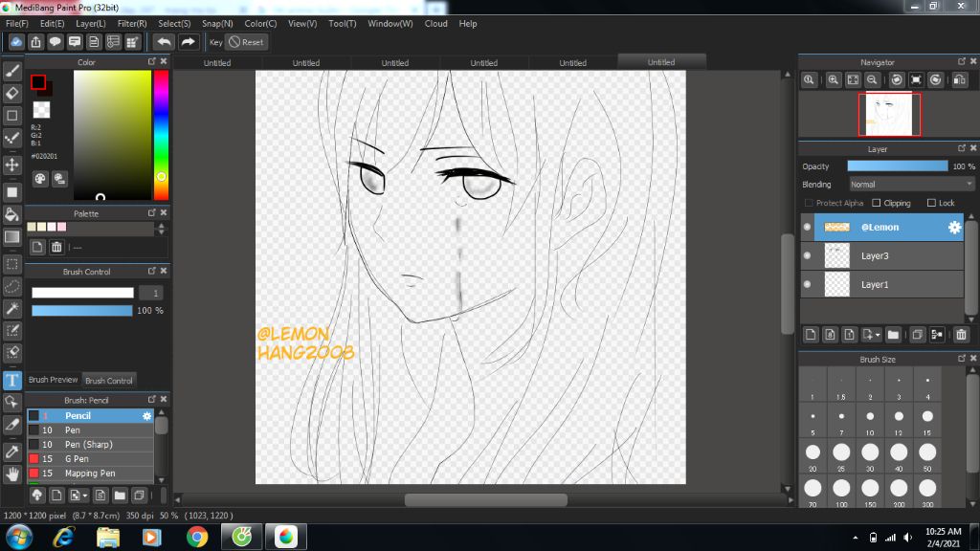Screen dimensions: 980x551
Task: Select the Text tool
Action: pos(11,380)
